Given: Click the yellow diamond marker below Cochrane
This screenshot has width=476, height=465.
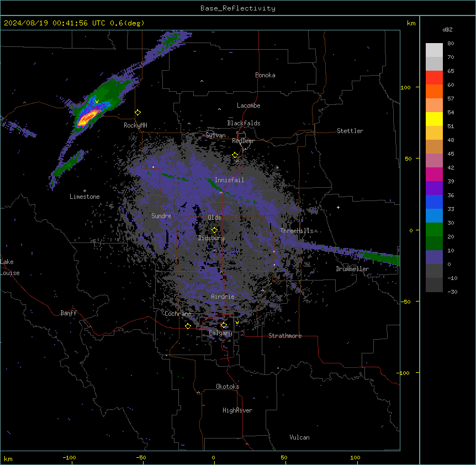Looking at the screenshot, I should [188, 326].
